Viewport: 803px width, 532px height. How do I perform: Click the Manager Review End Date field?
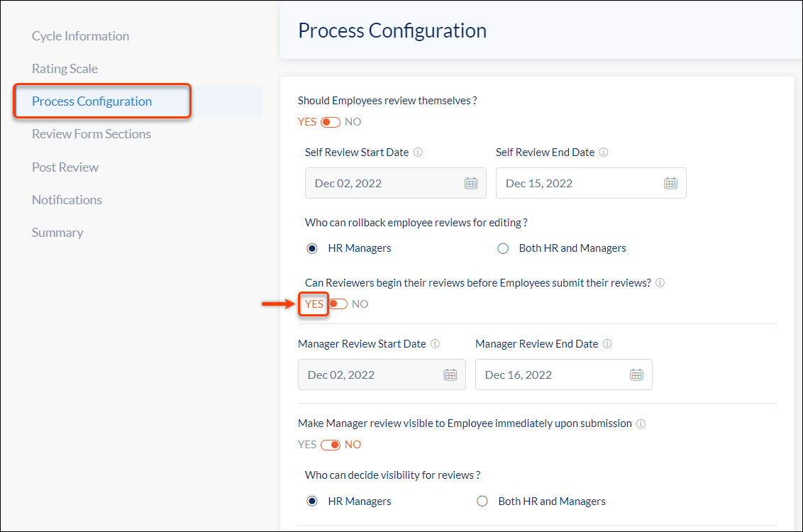tap(564, 375)
